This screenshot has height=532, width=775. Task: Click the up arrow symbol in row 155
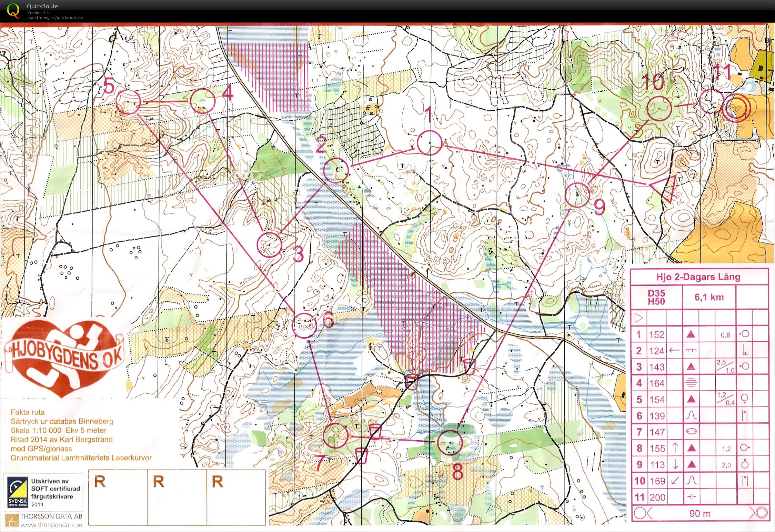click(675, 448)
